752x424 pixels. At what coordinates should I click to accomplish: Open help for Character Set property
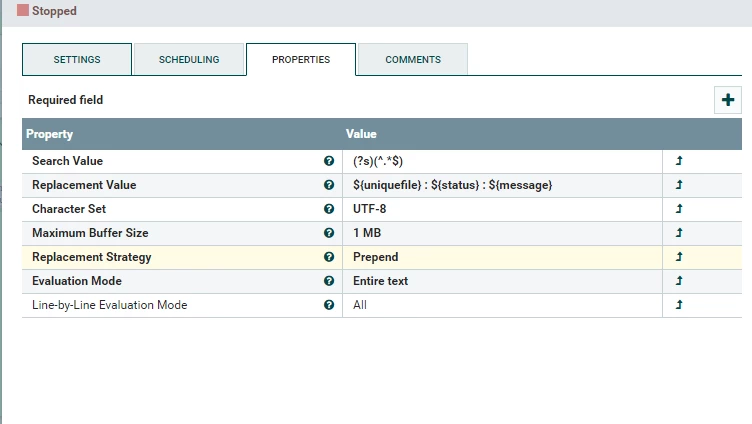click(x=329, y=209)
